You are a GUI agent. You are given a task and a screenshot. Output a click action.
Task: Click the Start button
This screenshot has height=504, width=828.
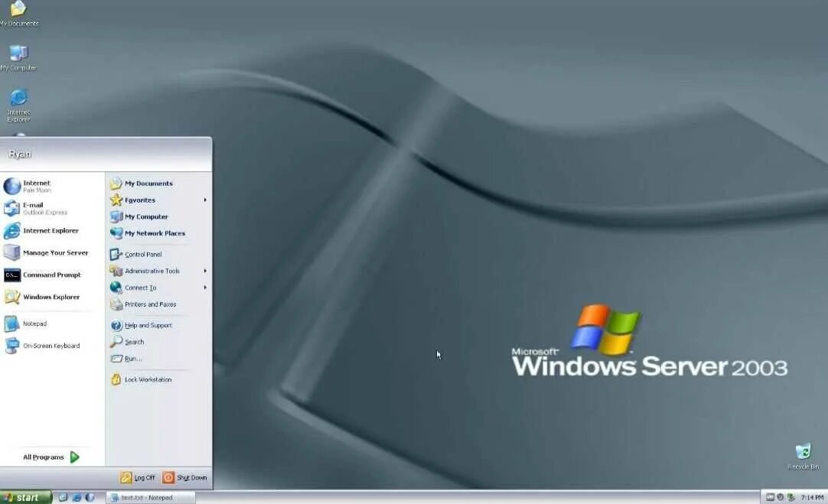coord(25,498)
